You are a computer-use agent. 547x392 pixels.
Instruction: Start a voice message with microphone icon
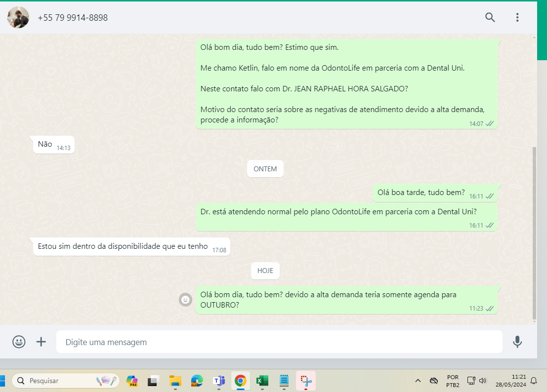(x=517, y=342)
